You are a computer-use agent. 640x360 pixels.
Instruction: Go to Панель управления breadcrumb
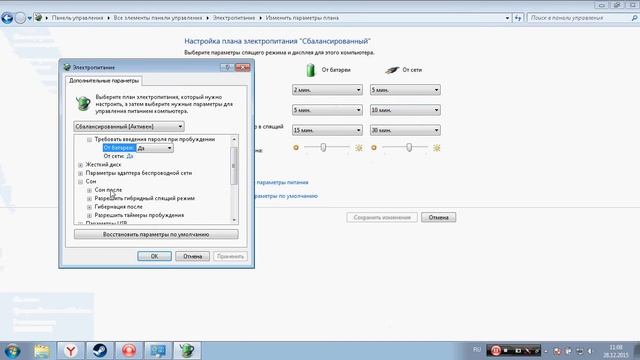click(x=78, y=18)
